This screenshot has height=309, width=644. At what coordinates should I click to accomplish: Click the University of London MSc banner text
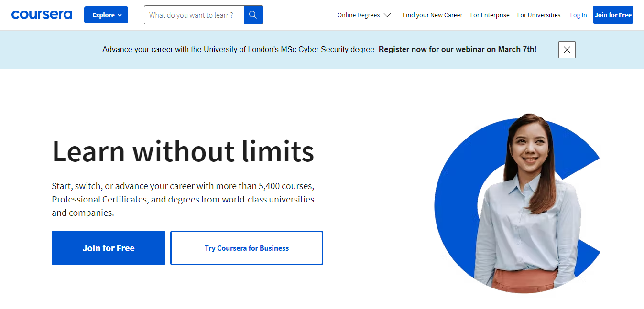[239, 50]
